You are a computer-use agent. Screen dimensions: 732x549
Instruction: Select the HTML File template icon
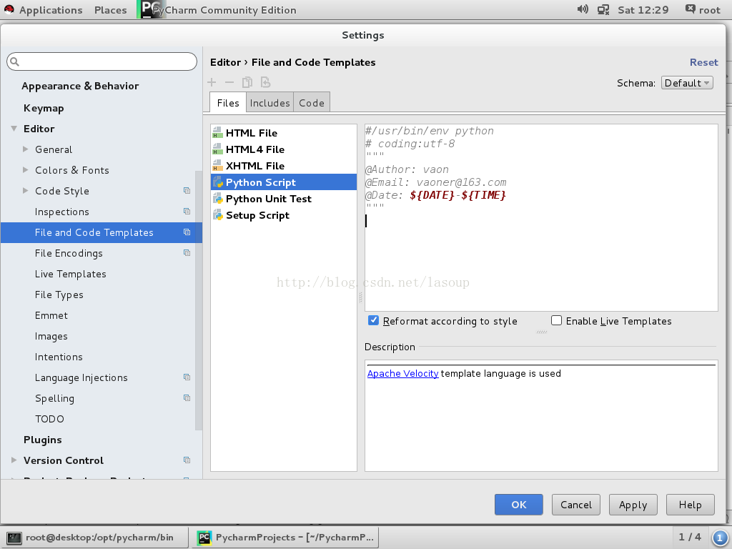tap(218, 133)
